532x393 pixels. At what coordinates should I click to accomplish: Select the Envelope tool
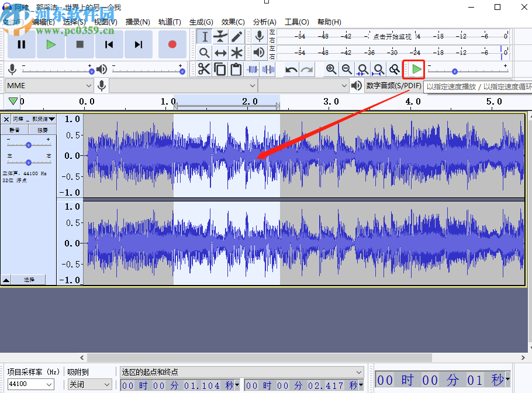pos(220,36)
